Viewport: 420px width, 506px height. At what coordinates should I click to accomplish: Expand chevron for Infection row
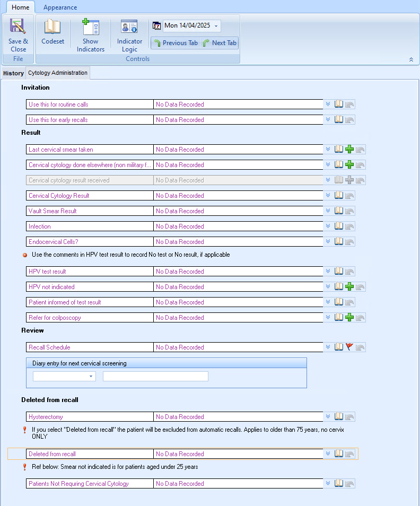pos(328,226)
